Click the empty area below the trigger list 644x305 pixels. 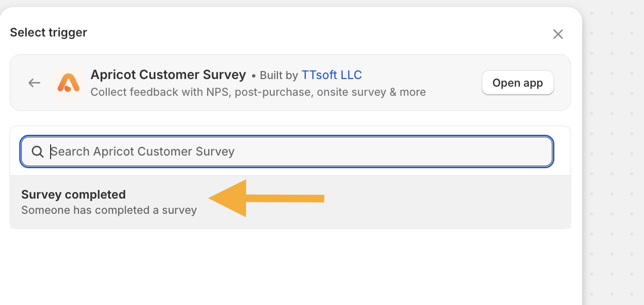290,266
